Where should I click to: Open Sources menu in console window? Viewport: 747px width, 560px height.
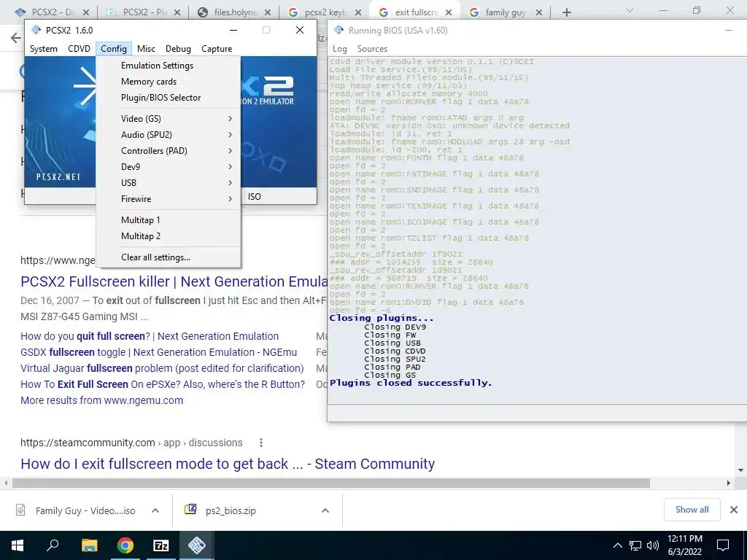point(372,49)
